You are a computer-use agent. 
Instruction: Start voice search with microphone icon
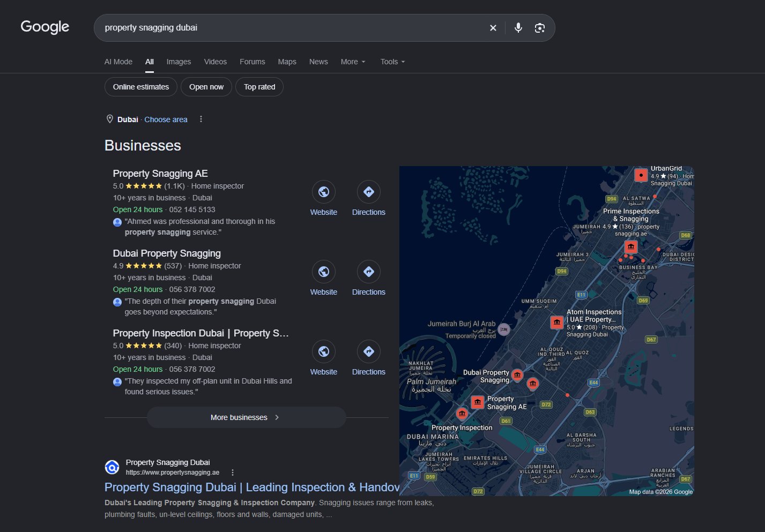(x=518, y=28)
